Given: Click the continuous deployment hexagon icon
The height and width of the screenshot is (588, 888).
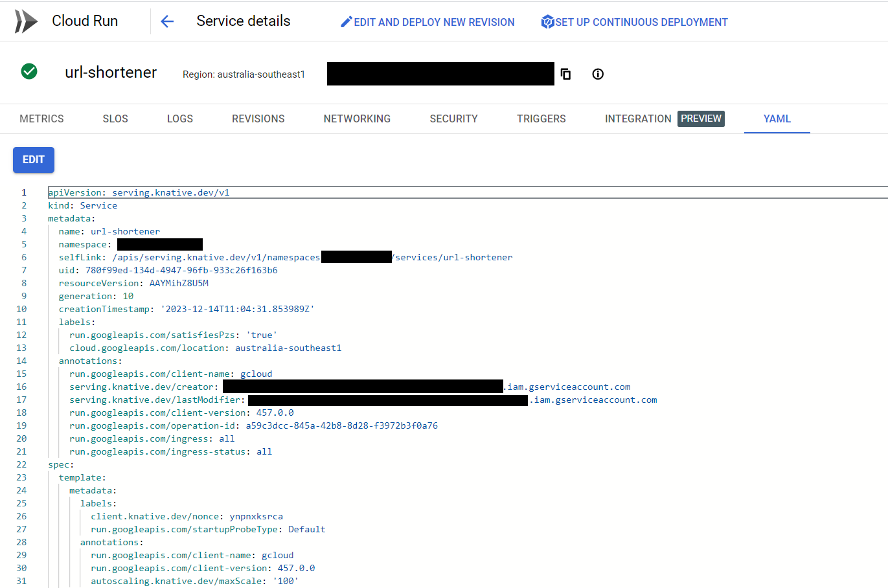Looking at the screenshot, I should pyautogui.click(x=548, y=22).
